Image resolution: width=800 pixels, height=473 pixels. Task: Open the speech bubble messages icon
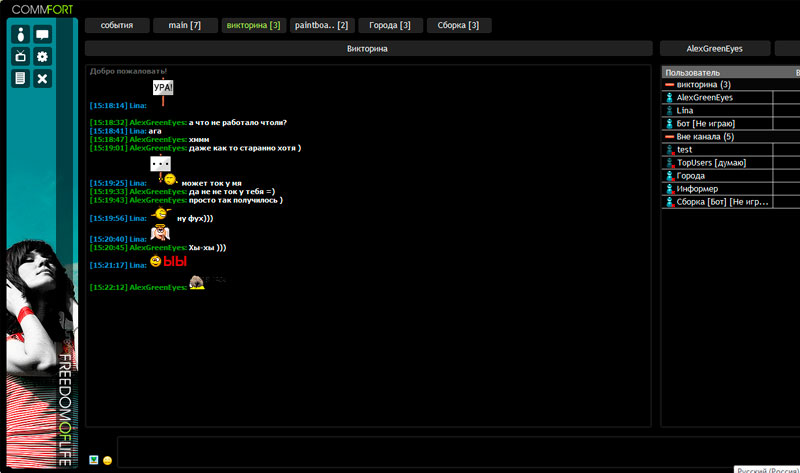42,35
